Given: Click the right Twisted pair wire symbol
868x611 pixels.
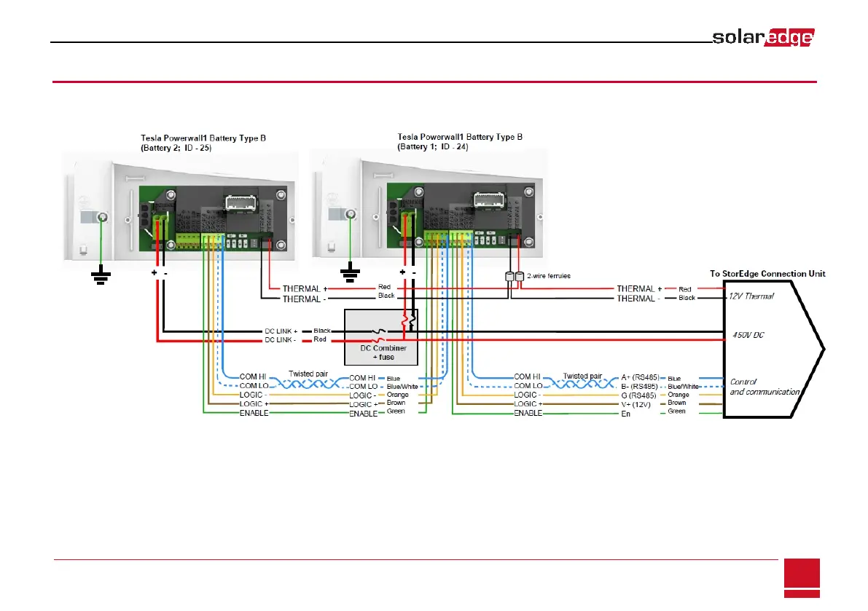Looking at the screenshot, I should [582, 383].
